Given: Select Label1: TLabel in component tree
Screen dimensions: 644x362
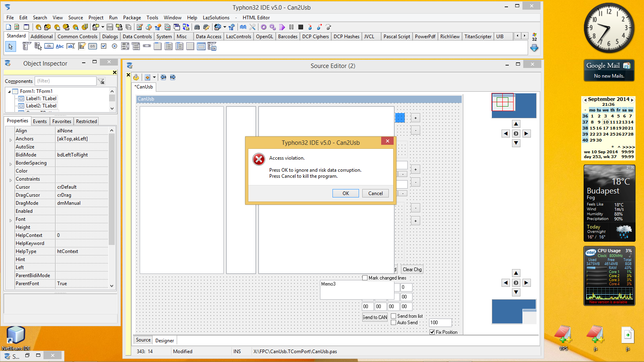Looking at the screenshot, I should coord(41,99).
